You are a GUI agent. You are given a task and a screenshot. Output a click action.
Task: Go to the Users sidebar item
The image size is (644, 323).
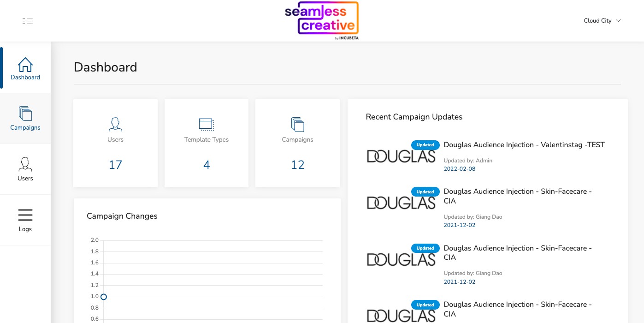tap(25, 169)
